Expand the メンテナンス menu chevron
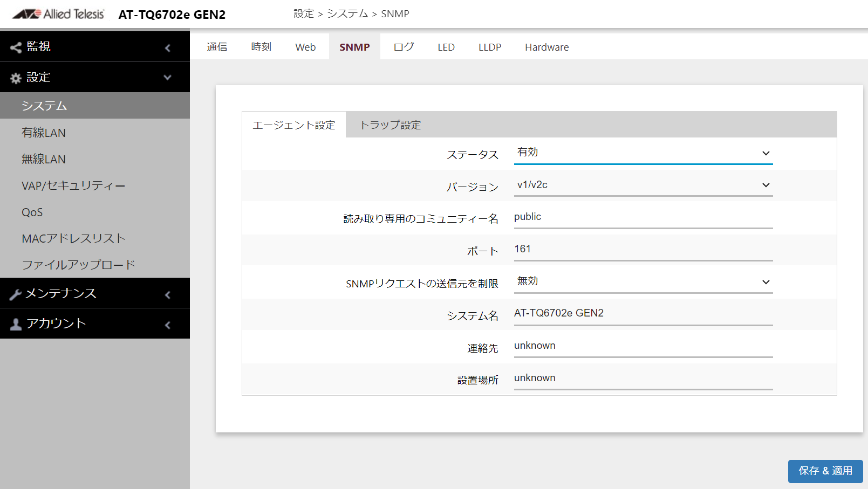The image size is (868, 489). [x=168, y=295]
